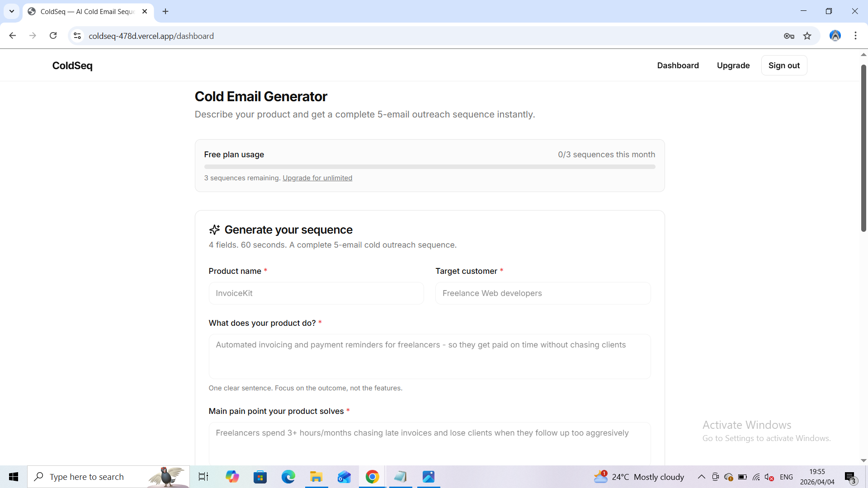Launch File Explorer from the taskbar
868x488 pixels.
(316, 477)
